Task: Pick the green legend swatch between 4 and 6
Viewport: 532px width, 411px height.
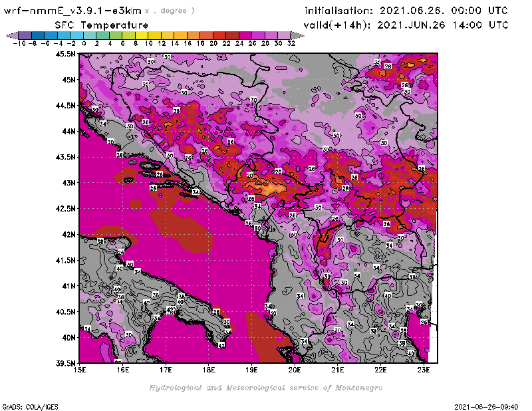Action: [115, 35]
